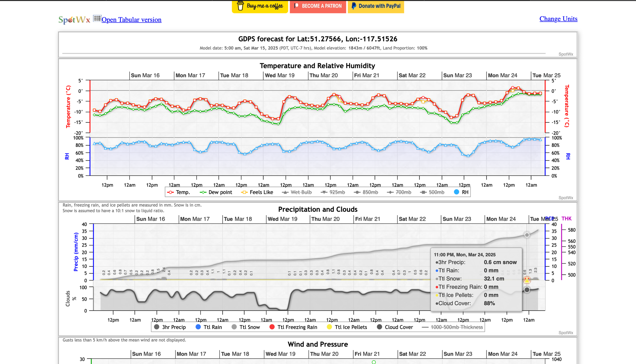Click the highlighted snow total diamond marker

[x=527, y=235]
